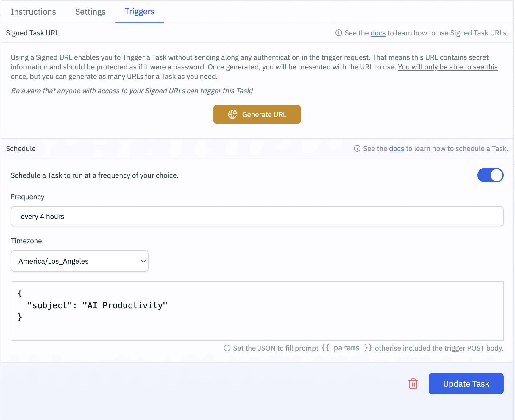The image size is (515, 420).
Task: Expand the America/Los_Angeles timezone selector
Action: (79, 261)
